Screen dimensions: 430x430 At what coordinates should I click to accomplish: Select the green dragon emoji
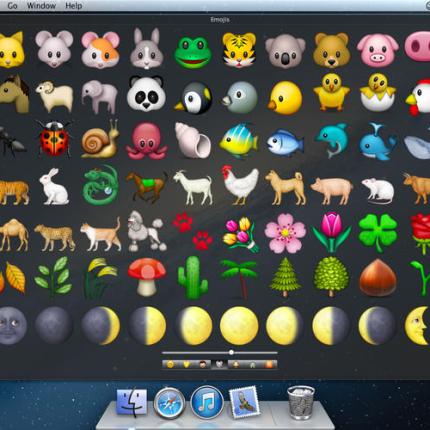(x=100, y=185)
